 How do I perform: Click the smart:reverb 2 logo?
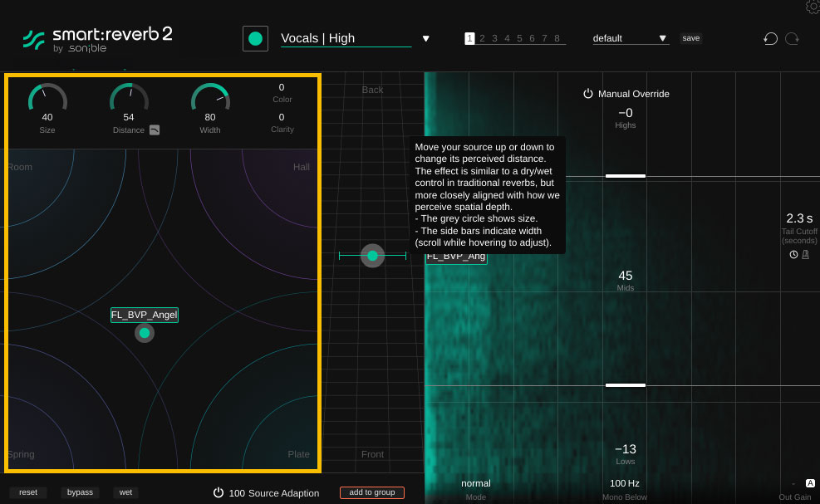click(x=98, y=40)
